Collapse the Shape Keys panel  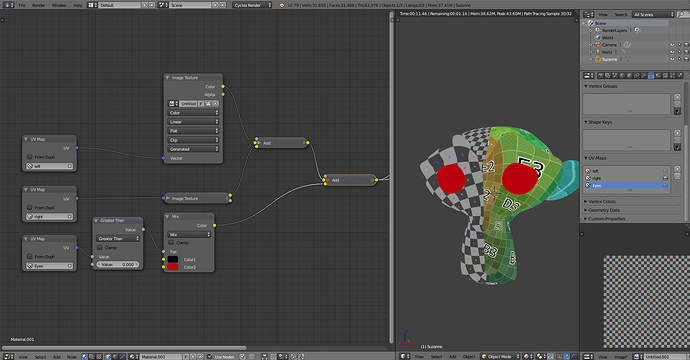click(586, 122)
